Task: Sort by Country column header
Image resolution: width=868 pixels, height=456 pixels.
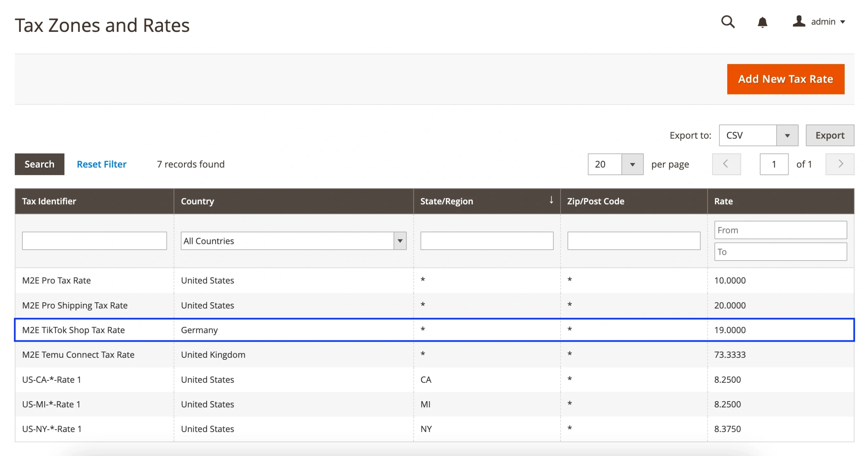Action: (x=197, y=201)
